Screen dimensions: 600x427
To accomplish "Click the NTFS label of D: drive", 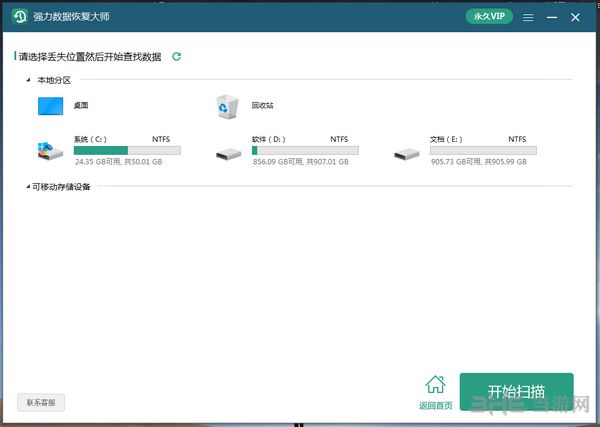I will pos(339,139).
